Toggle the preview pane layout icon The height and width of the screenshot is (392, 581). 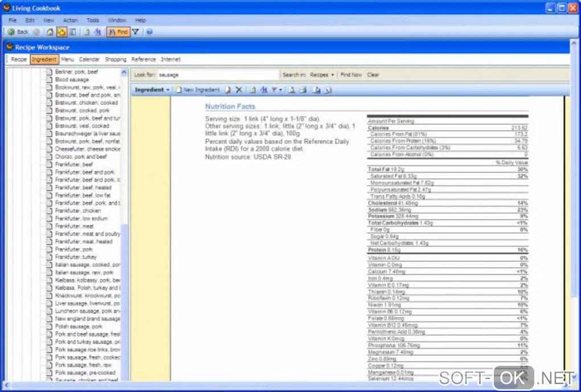[x=73, y=32]
